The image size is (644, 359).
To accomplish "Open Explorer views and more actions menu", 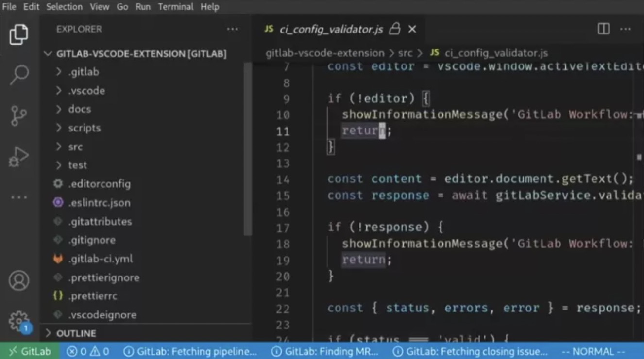I will pos(232,29).
